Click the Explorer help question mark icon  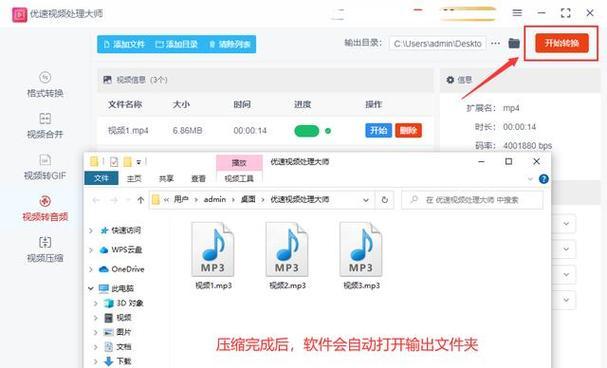544,179
